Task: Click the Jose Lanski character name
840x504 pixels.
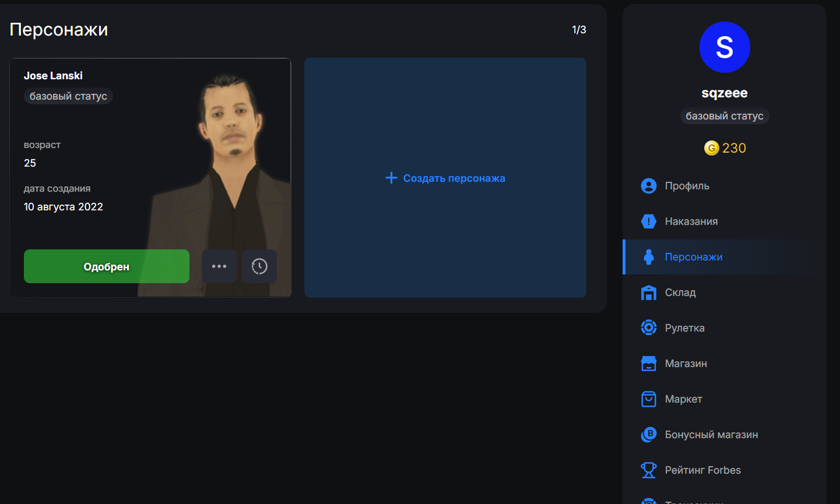Action: click(x=53, y=76)
